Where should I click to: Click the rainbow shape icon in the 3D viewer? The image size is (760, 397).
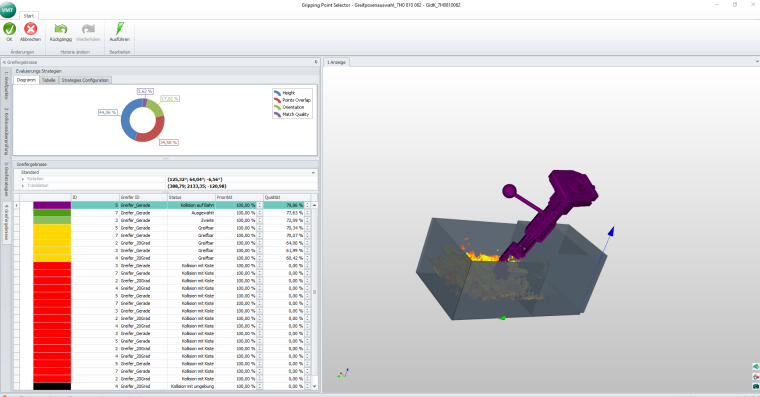(756, 366)
